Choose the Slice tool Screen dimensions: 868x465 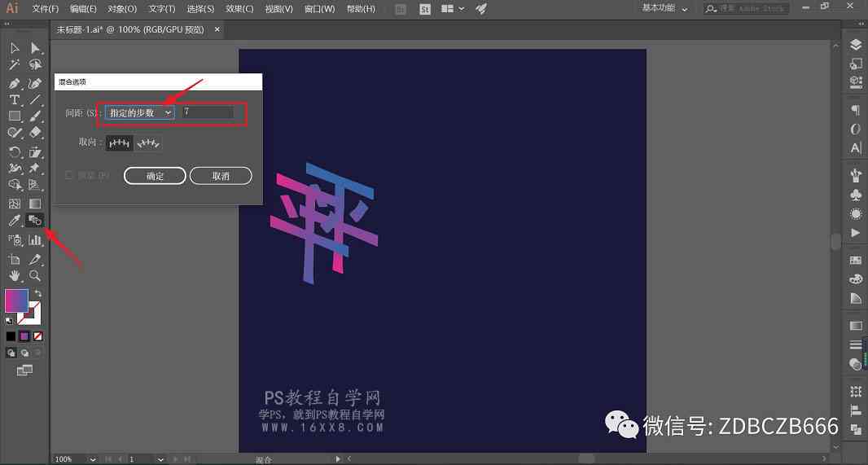coord(35,259)
